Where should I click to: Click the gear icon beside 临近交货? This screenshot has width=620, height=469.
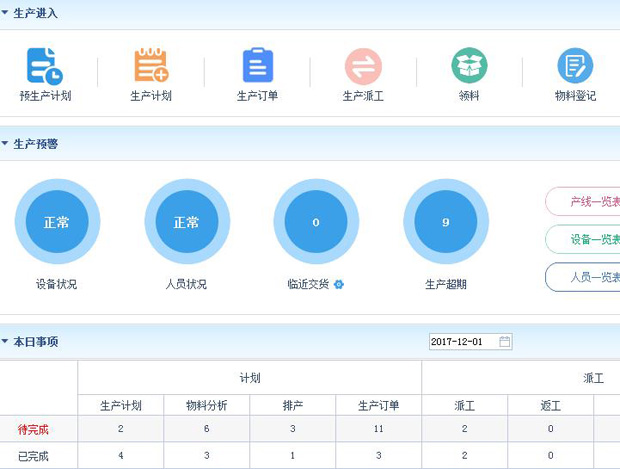(339, 285)
